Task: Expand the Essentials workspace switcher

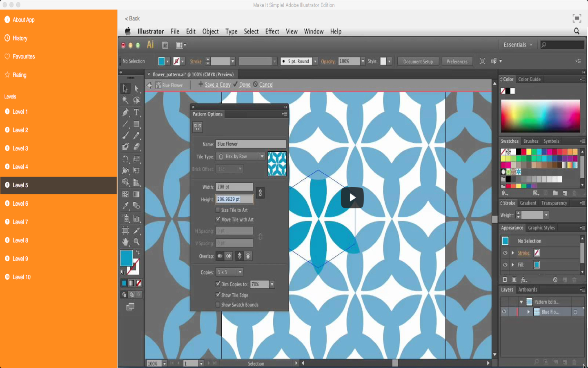Action: pos(517,45)
